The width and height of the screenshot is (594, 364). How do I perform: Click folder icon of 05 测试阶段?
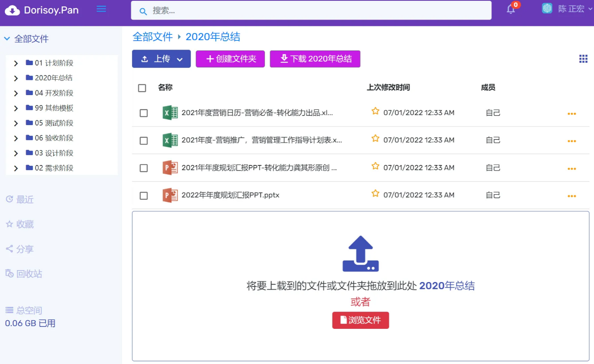[x=29, y=123]
